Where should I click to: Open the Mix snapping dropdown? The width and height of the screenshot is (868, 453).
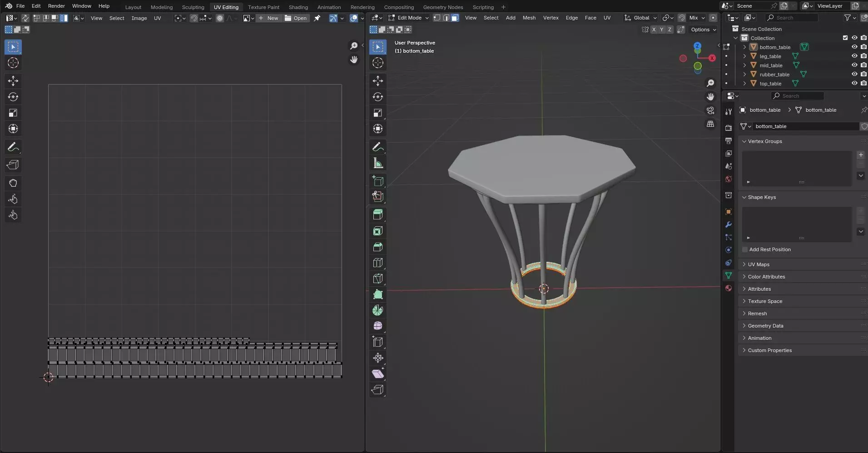[x=697, y=18]
